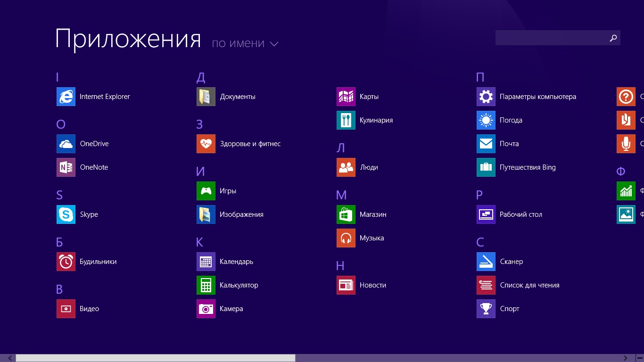Viewport: 644px width, 362px height.
Task: Click the horizontal scrollbar thumb
Action: [x=156, y=358]
